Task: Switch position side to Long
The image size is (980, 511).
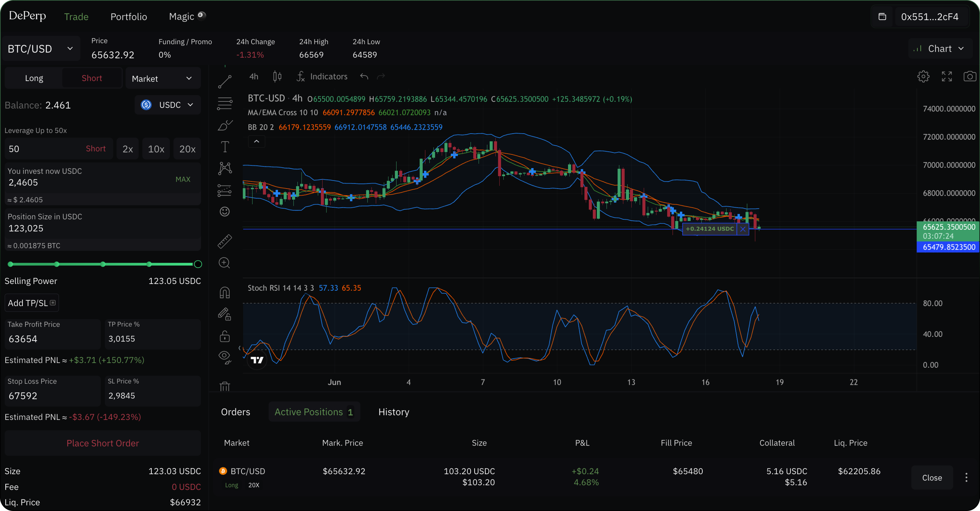Action: click(x=34, y=78)
